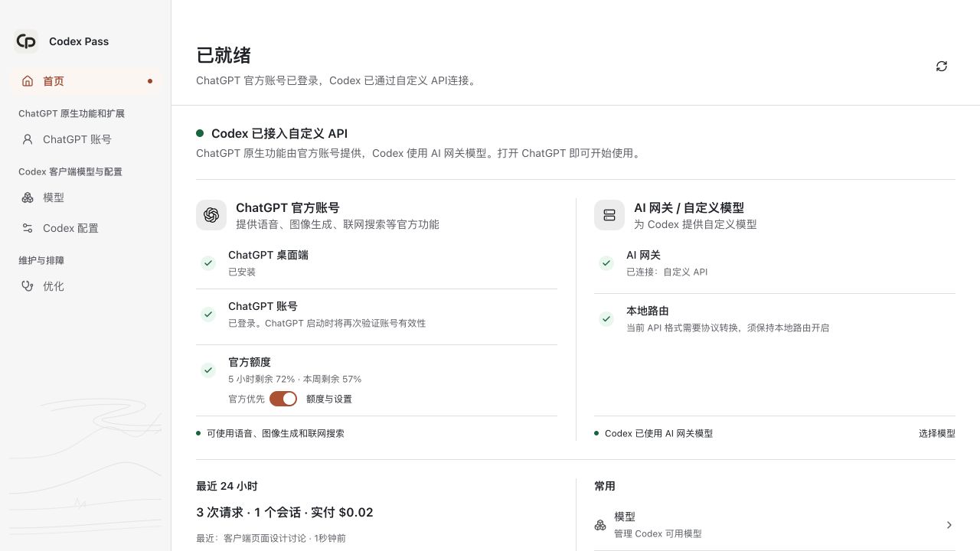Image resolution: width=980 pixels, height=551 pixels.
Task: Click the check icon for 本地路由
Action: tap(606, 319)
